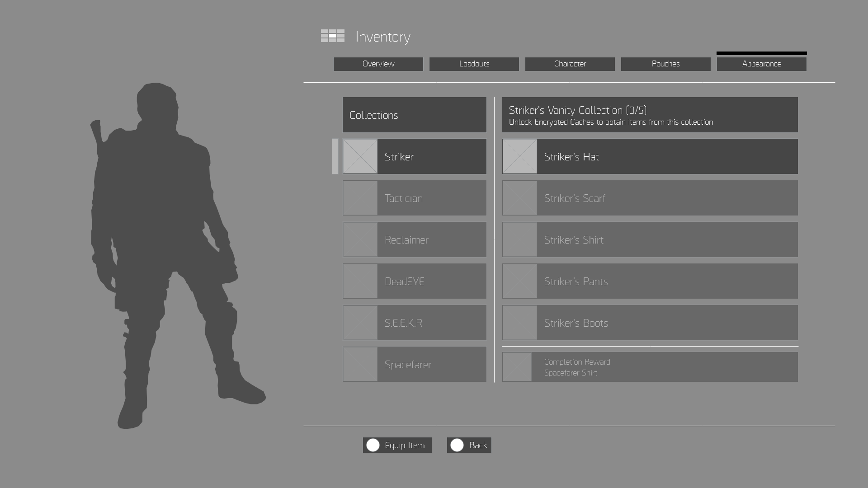Click the Striker's Boots item icon
The height and width of the screenshot is (488, 868).
[x=520, y=323]
